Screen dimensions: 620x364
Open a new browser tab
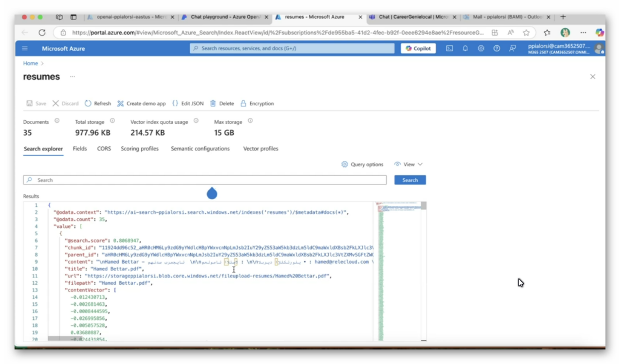tap(563, 17)
